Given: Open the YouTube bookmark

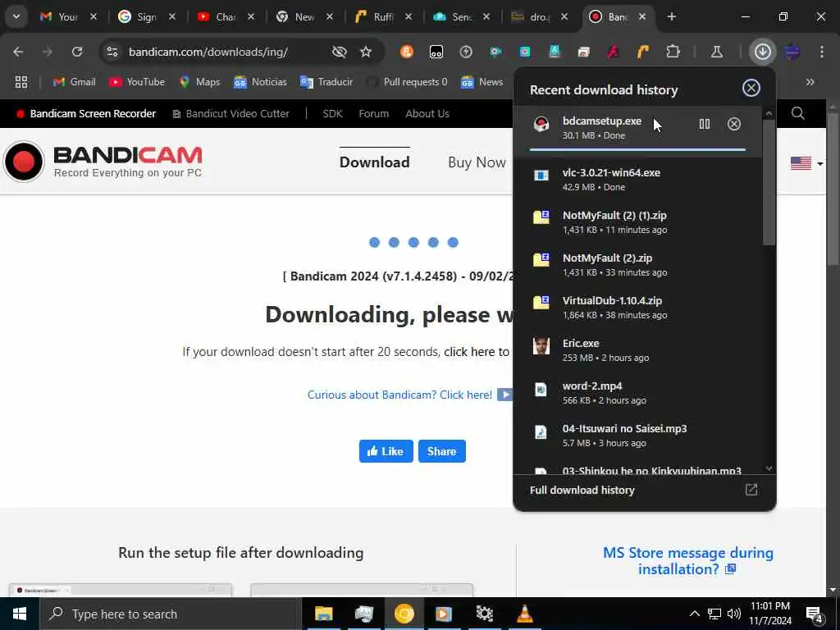Looking at the screenshot, I should [x=137, y=82].
